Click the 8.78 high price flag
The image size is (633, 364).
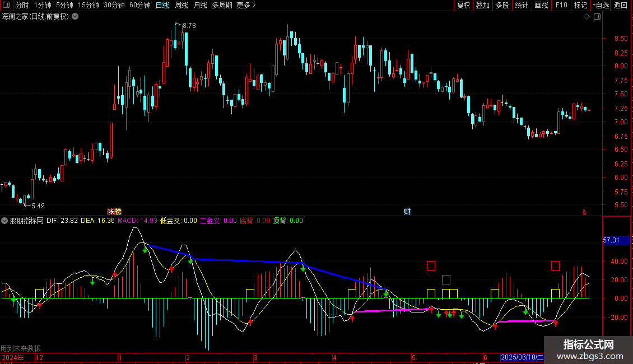189,26
